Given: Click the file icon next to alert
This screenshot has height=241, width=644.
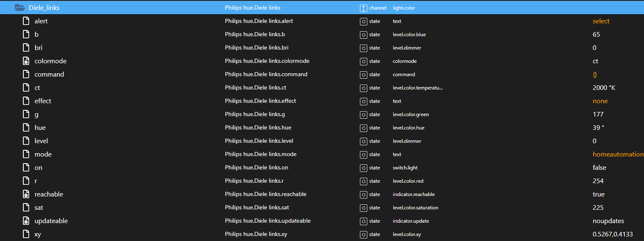Looking at the screenshot, I should click(26, 21).
